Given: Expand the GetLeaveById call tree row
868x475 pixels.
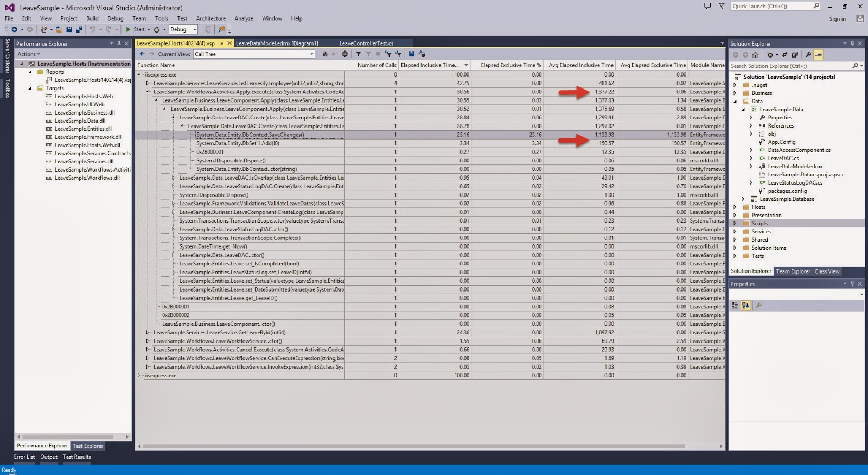Looking at the screenshot, I should point(148,332).
